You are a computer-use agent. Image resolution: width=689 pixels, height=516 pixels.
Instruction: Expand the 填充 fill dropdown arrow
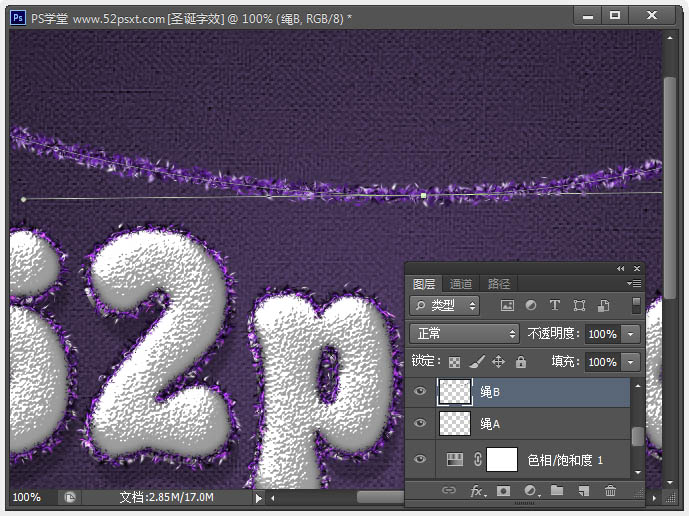[632, 361]
